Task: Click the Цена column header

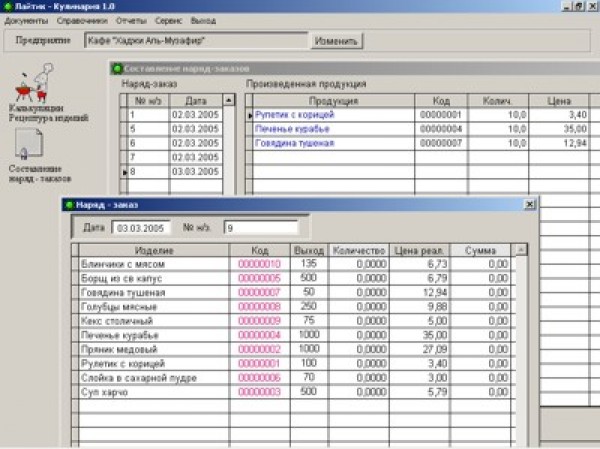Action: (559, 101)
